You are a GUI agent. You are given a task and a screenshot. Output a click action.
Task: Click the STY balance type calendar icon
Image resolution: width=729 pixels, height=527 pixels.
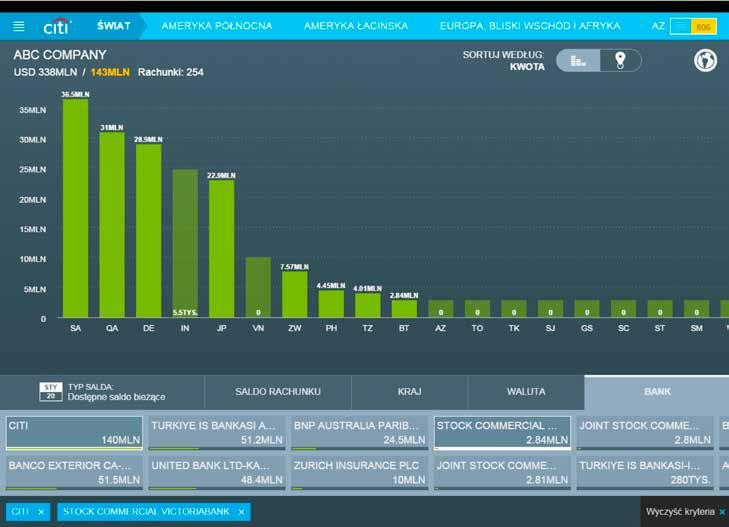pos(51,392)
